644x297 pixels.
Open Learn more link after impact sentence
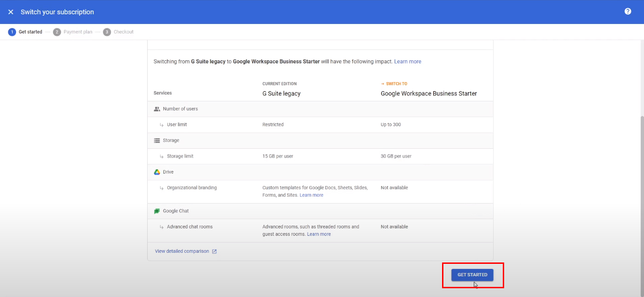408,62
